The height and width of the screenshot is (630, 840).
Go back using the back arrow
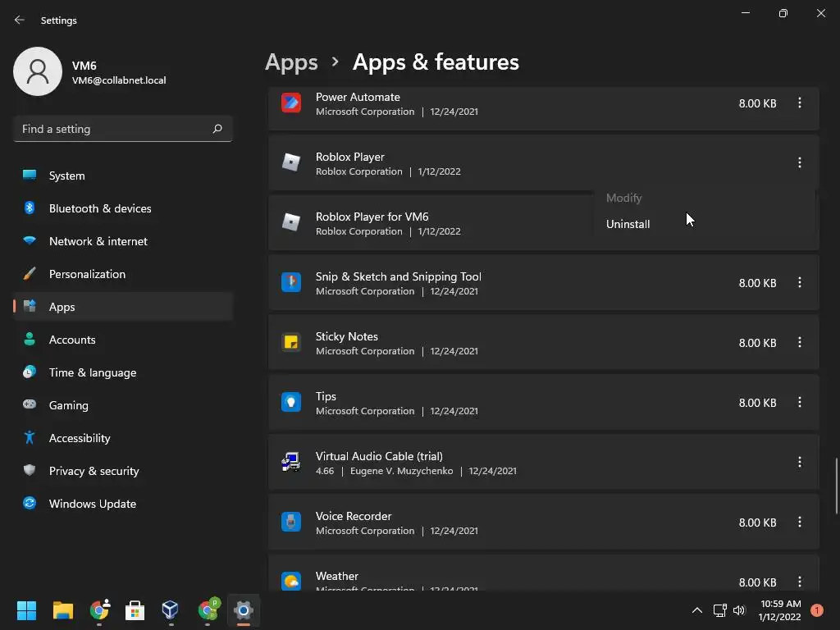(20, 21)
